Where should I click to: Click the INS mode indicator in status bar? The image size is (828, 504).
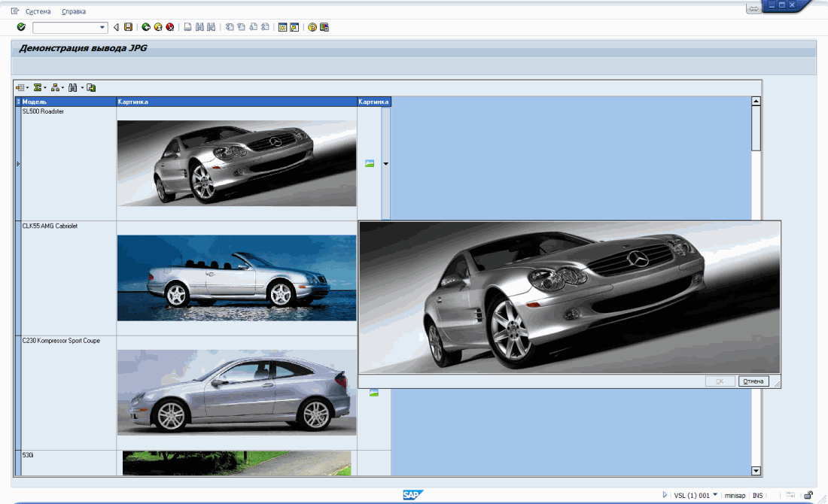coord(757,496)
